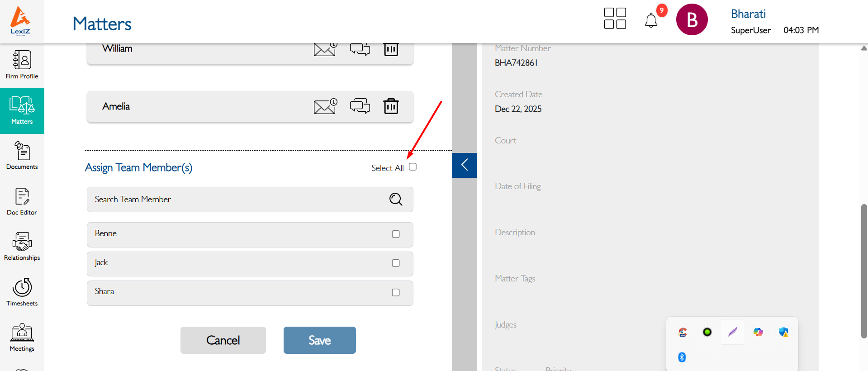
Task: Click the Bluetooth tray icon
Action: coord(682,357)
